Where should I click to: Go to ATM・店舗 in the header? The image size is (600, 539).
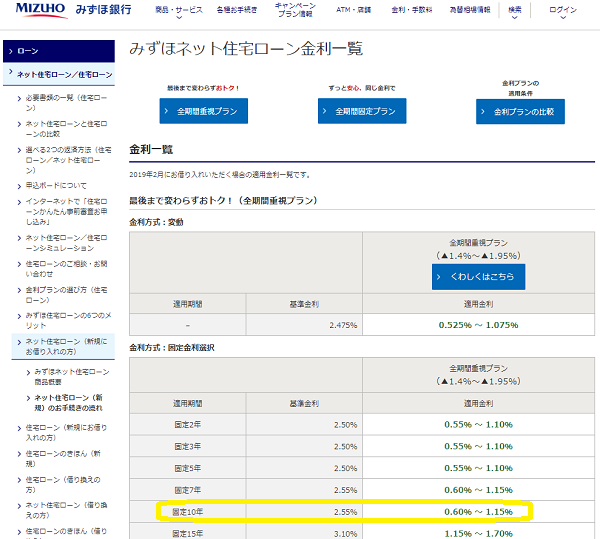[x=354, y=10]
